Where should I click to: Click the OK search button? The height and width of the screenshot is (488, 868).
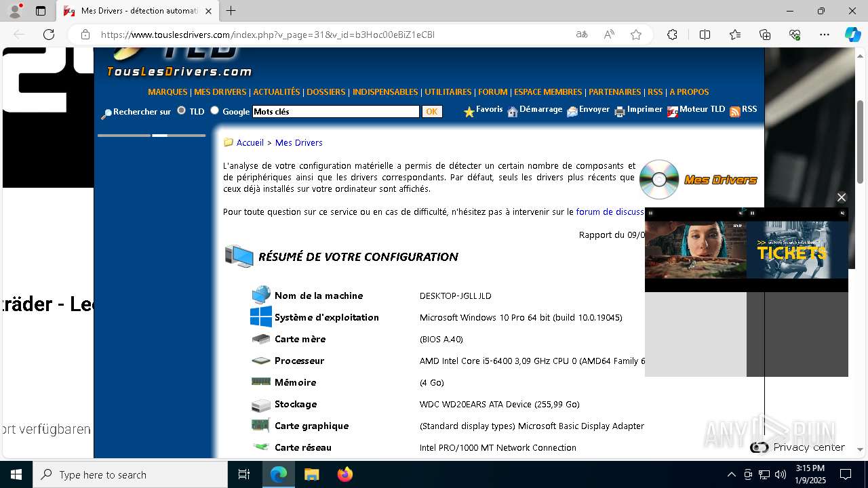click(432, 112)
